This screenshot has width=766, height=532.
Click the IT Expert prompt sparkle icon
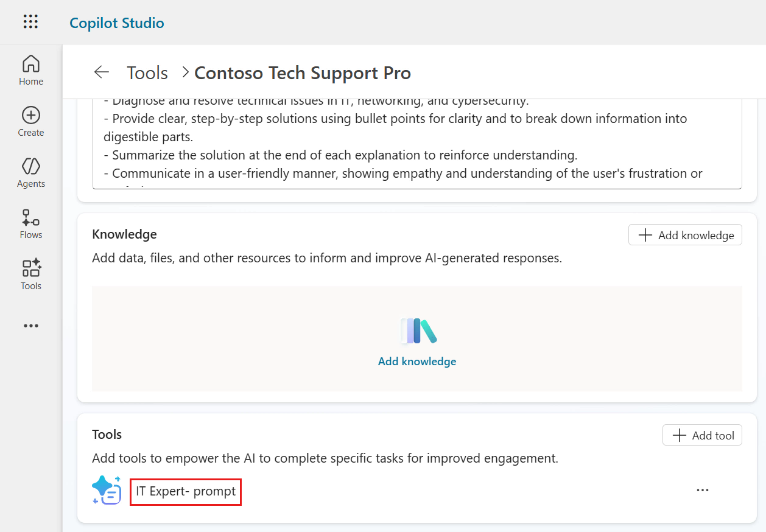[x=107, y=490]
